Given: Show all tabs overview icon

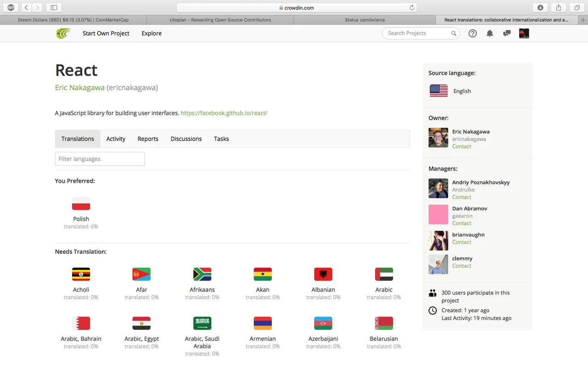Looking at the screenshot, I should click(577, 7).
